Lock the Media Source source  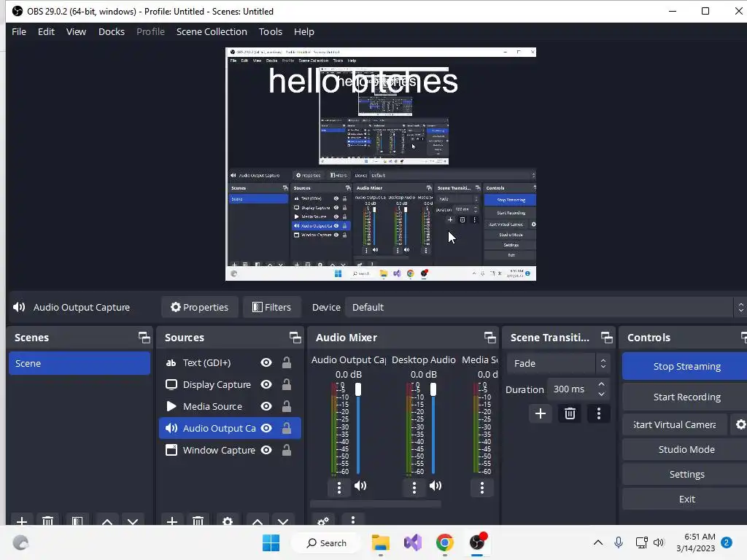click(286, 407)
